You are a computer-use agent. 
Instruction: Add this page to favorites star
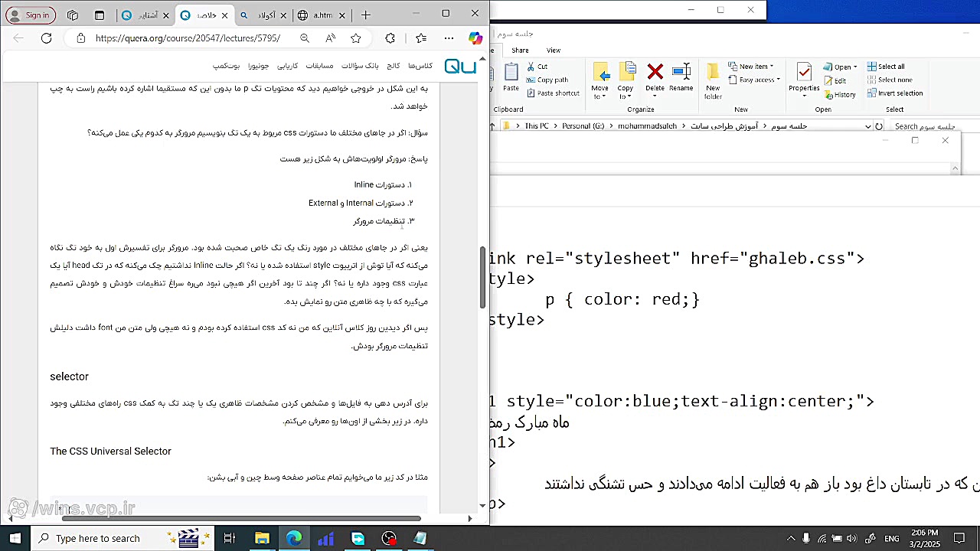[356, 38]
